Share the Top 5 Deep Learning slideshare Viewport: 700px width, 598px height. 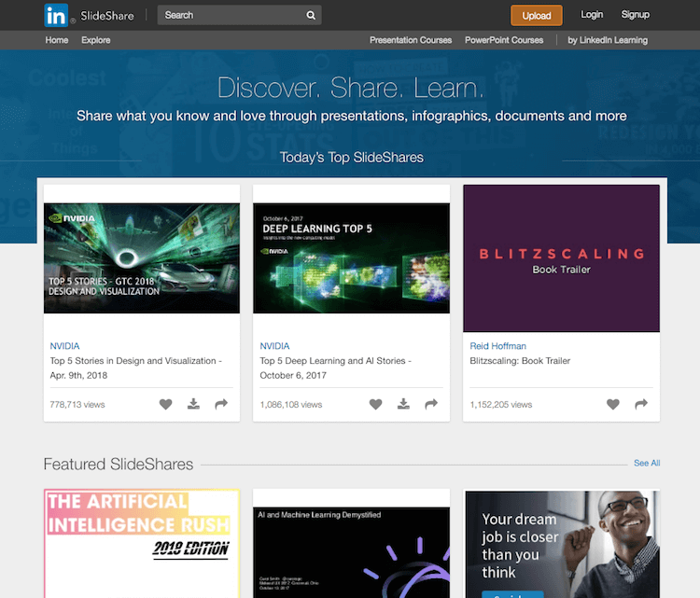click(x=431, y=404)
